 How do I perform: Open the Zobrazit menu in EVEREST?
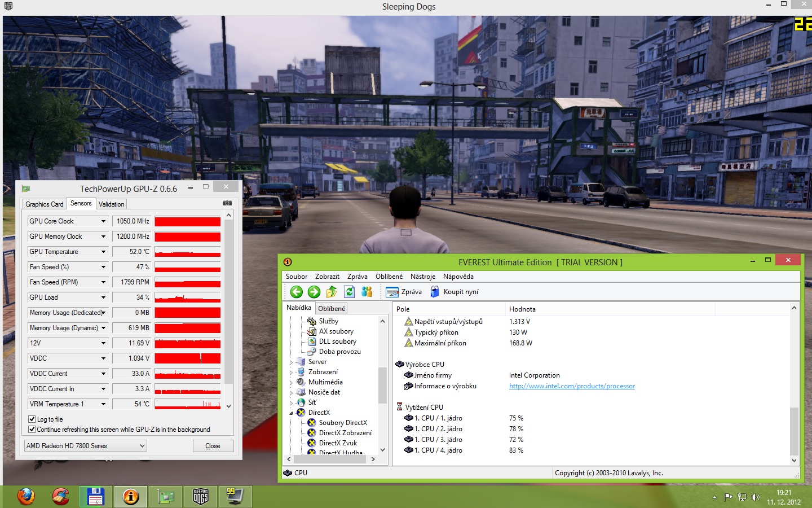click(x=327, y=277)
